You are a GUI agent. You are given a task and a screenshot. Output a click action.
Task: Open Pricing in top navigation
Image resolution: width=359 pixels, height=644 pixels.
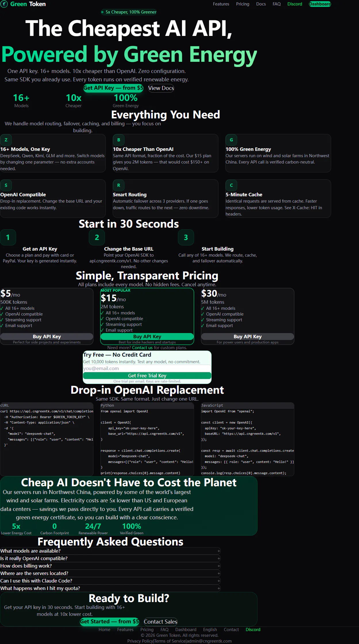click(243, 4)
